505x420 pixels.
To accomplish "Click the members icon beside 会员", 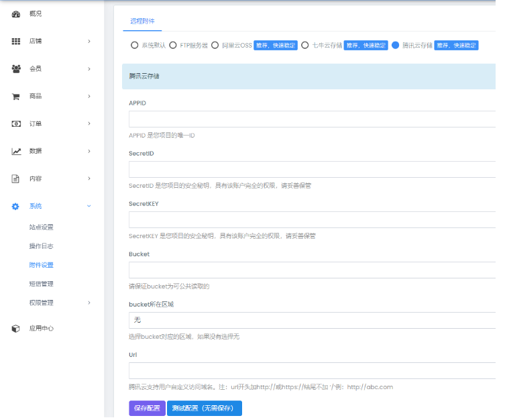I will [16, 68].
